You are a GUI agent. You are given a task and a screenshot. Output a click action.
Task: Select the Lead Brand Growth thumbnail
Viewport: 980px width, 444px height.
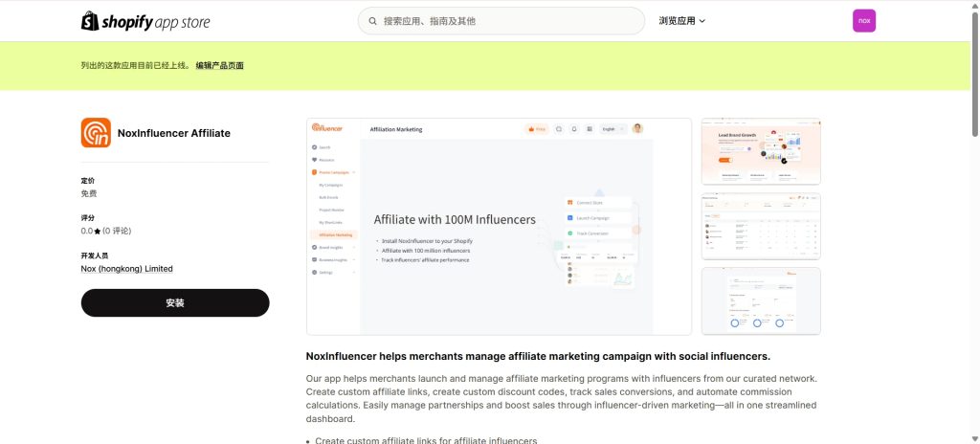761,151
